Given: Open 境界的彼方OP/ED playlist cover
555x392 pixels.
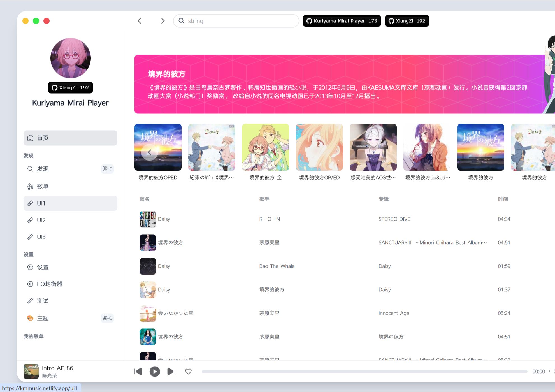Looking at the screenshot, I should click(319, 147).
